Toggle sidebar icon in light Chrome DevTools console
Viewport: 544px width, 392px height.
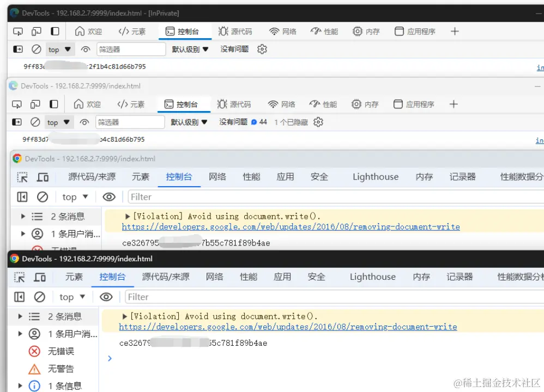(x=22, y=197)
